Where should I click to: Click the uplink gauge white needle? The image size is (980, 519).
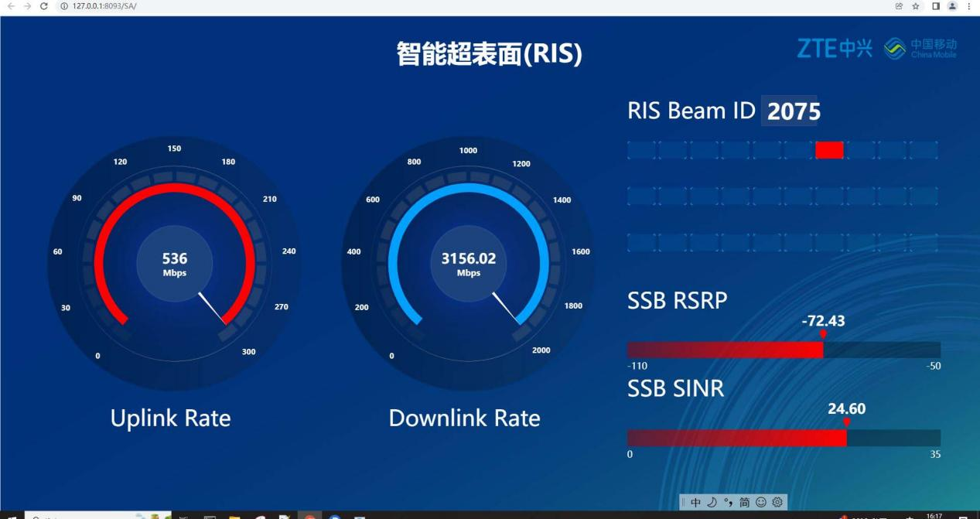pos(211,306)
